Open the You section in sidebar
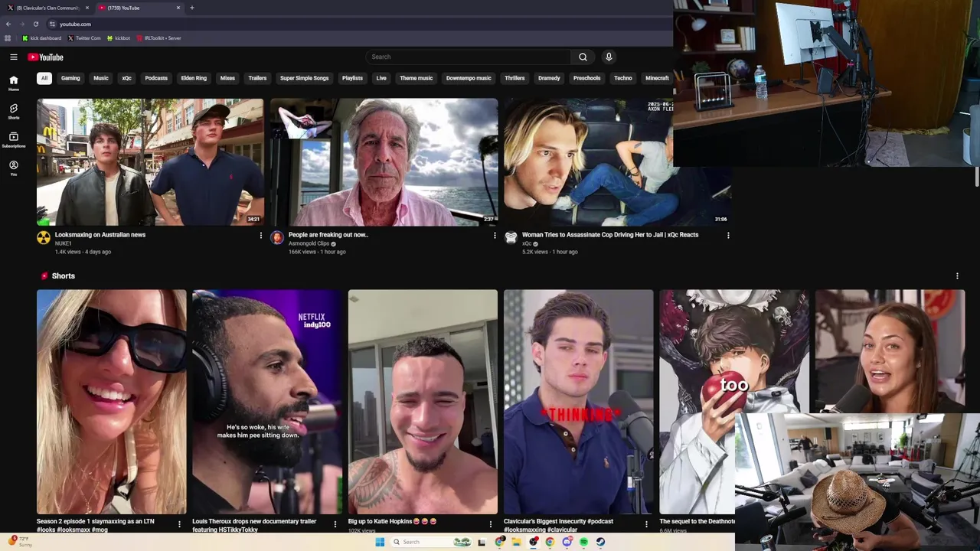This screenshot has width=980, height=551. [14, 168]
